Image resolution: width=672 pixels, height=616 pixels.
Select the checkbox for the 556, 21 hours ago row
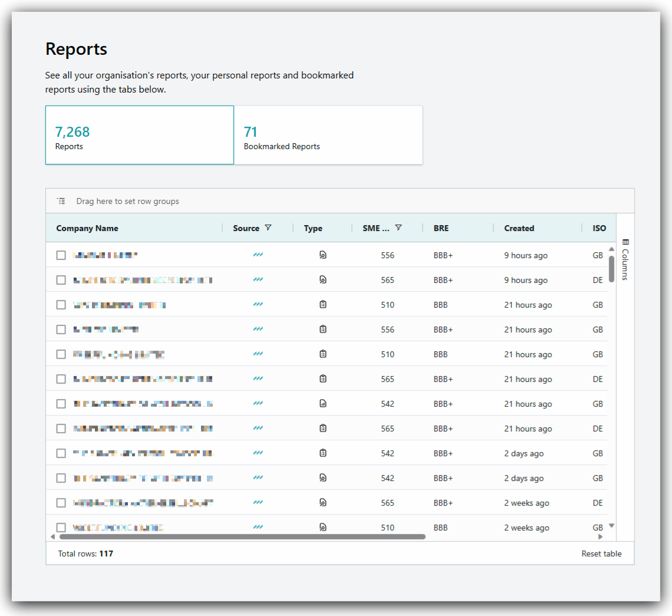pyautogui.click(x=61, y=330)
